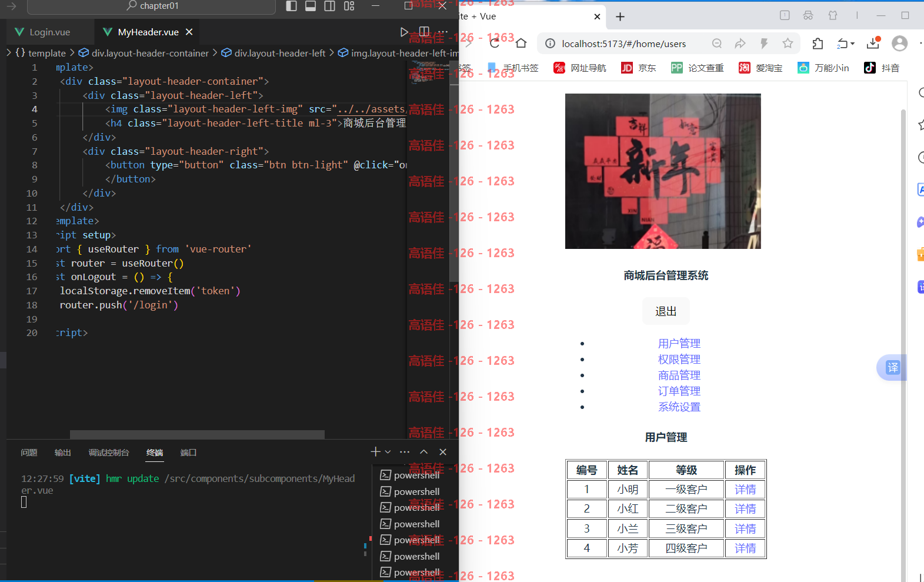924x582 pixels.
Task: Open the 端口 panel tab
Action: point(188,453)
